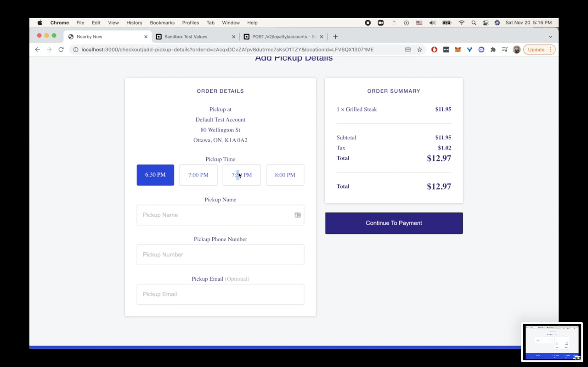Reload the current page
The width and height of the screenshot is (588, 367).
pos(61,50)
